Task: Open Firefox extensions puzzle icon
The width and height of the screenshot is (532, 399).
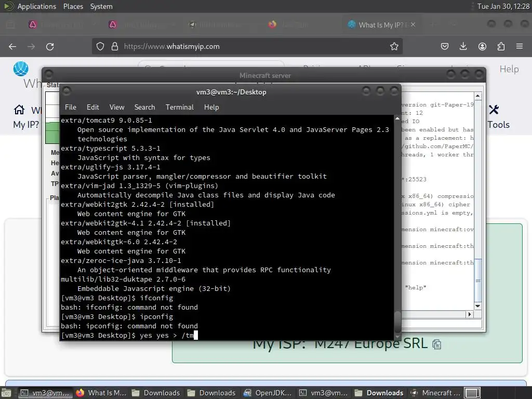Action: click(501, 46)
